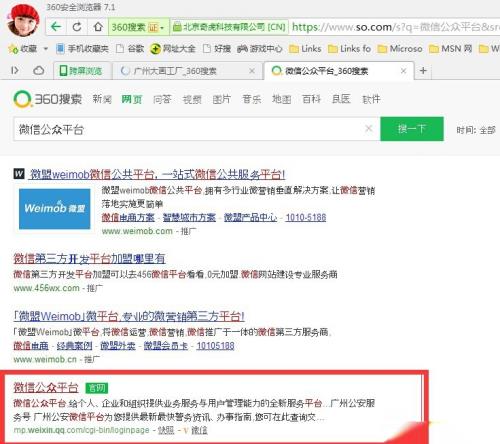
Task: Click the sidebar toggle icon beside tabs
Action: (15, 71)
